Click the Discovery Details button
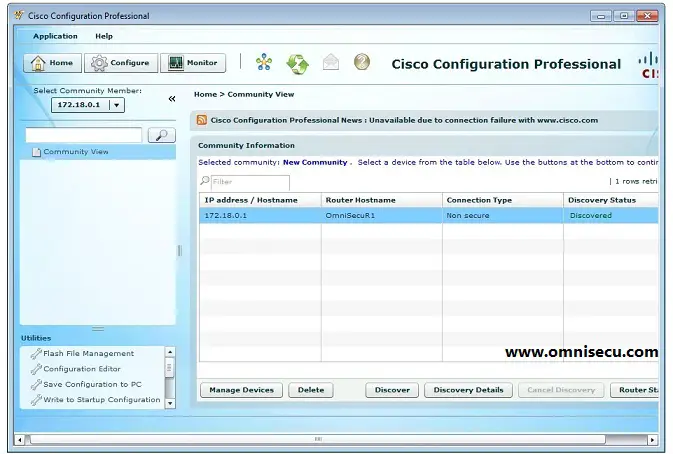Viewport: 673px width, 454px height. pos(468,390)
